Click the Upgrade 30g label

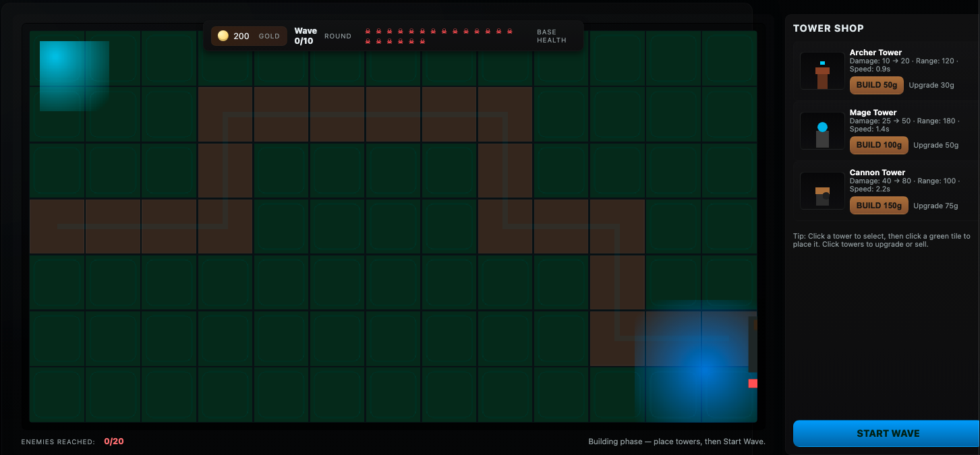tap(931, 85)
